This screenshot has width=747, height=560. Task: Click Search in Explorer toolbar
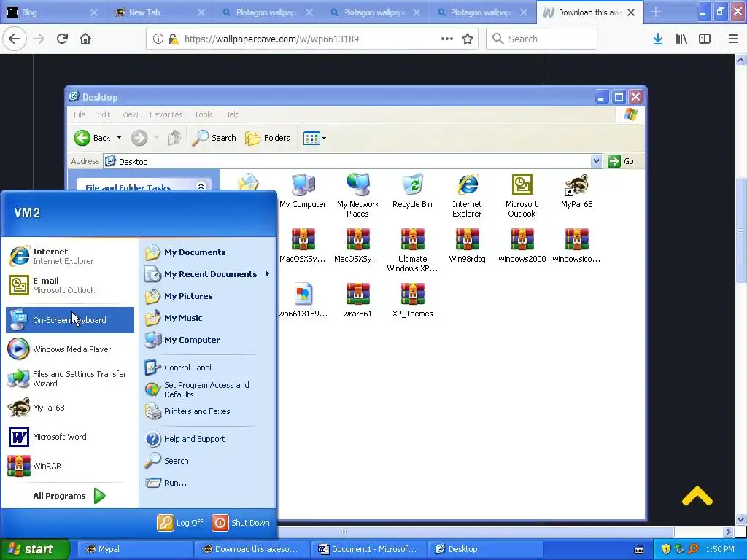click(214, 138)
